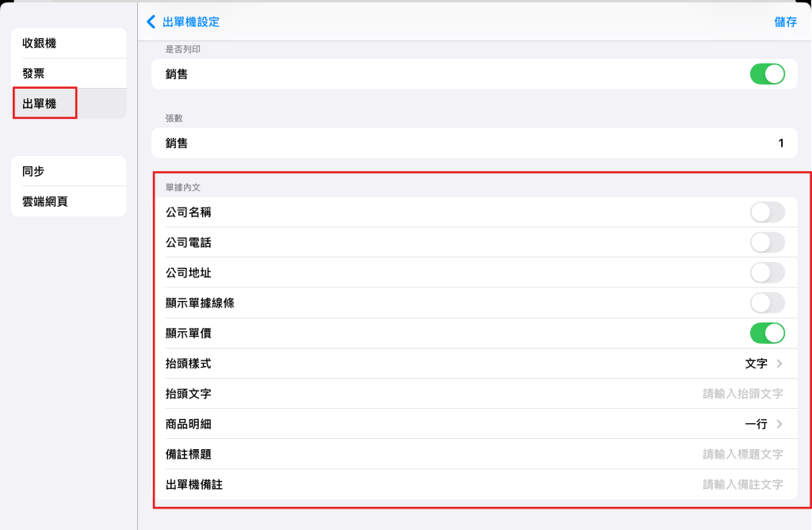Enable the 公司地址 toggle

(x=767, y=273)
